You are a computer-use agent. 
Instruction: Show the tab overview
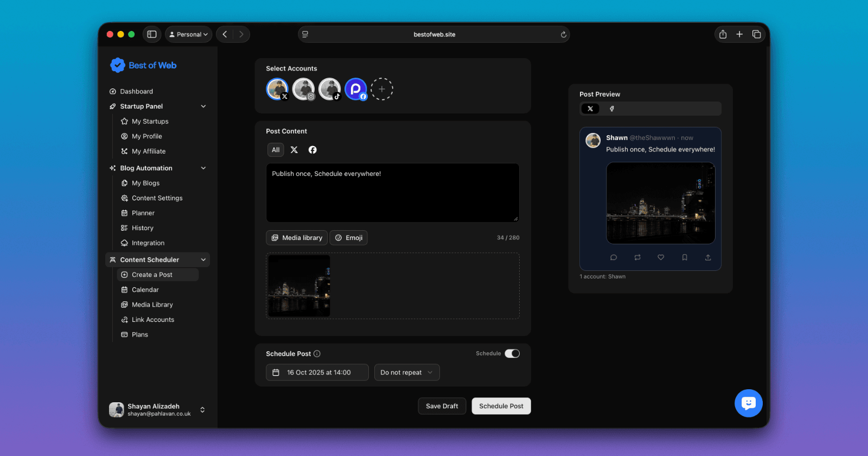point(756,34)
